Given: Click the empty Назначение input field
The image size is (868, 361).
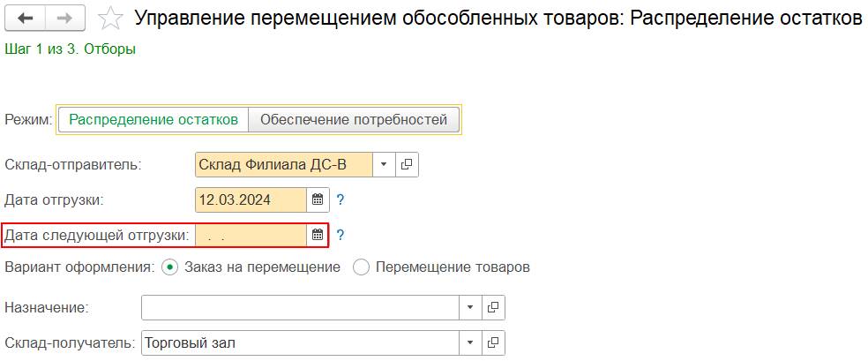Looking at the screenshot, I should click(300, 307).
